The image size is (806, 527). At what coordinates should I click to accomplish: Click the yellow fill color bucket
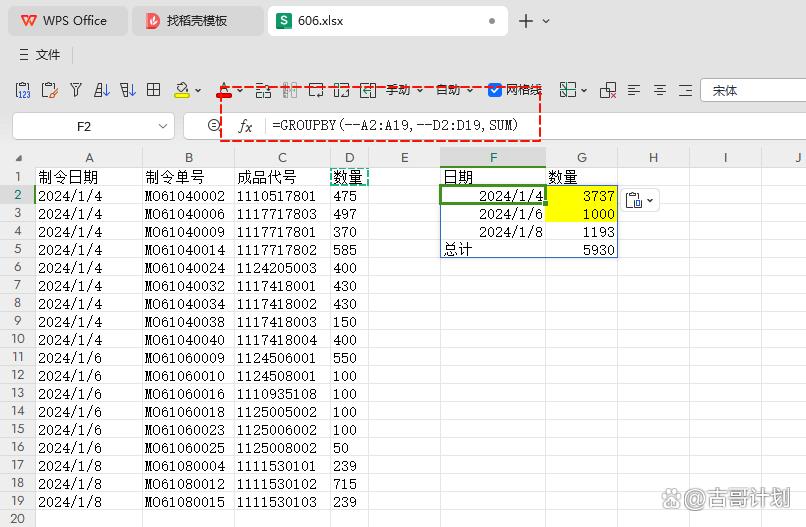pos(181,90)
